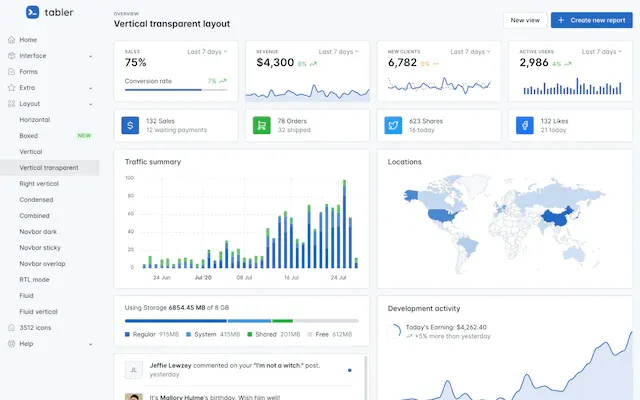
Task: Click the Shared storage green legend swatch
Action: coord(249,334)
